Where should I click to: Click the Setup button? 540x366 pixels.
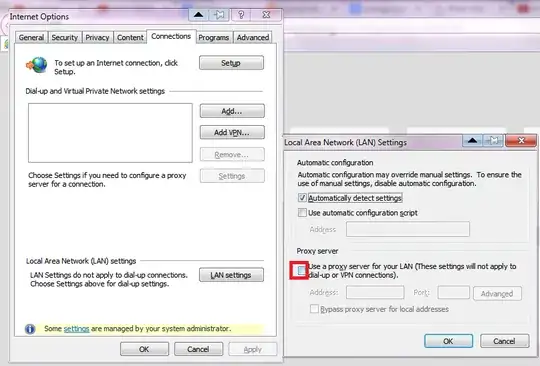tap(231, 63)
